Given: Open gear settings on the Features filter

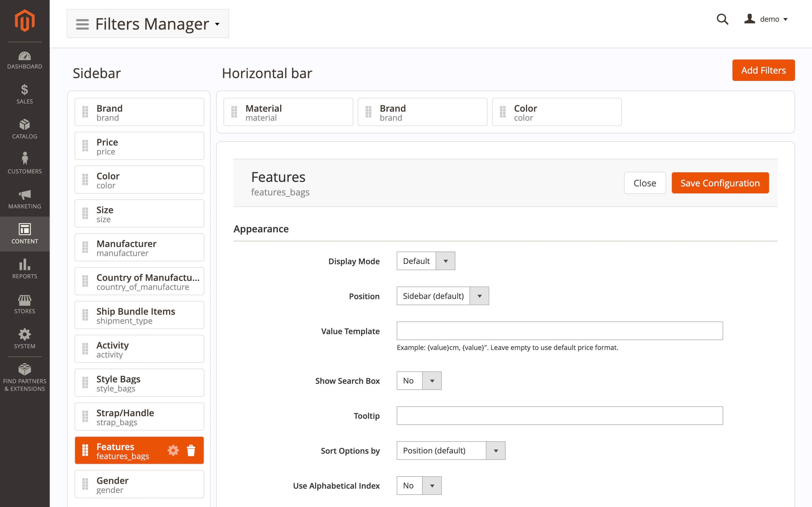Looking at the screenshot, I should 173,450.
